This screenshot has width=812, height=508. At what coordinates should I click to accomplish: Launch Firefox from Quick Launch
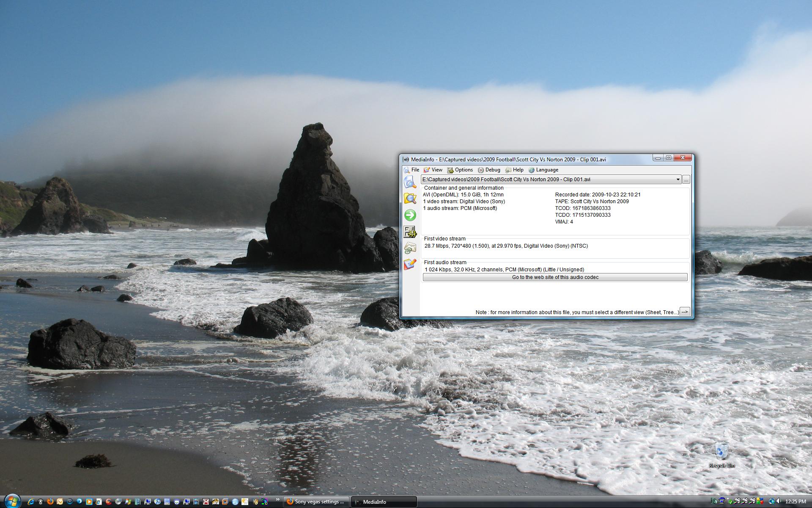point(50,502)
